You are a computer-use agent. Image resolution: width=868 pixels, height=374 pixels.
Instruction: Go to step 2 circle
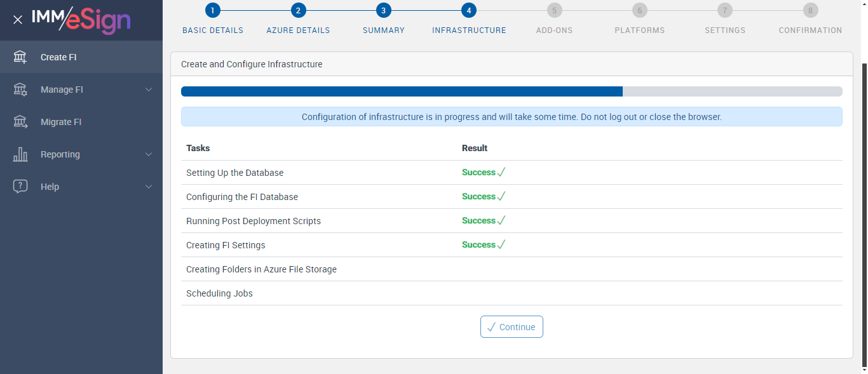tap(298, 10)
